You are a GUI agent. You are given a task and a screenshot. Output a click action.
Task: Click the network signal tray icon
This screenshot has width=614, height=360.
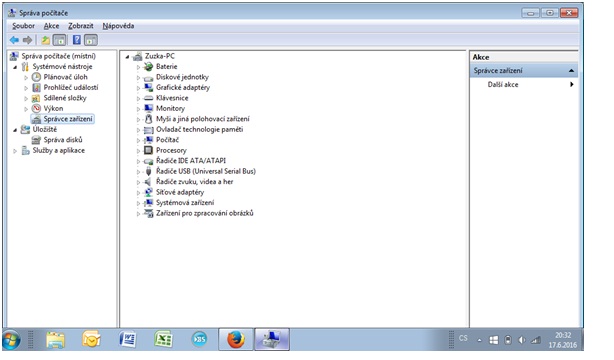[535, 340]
